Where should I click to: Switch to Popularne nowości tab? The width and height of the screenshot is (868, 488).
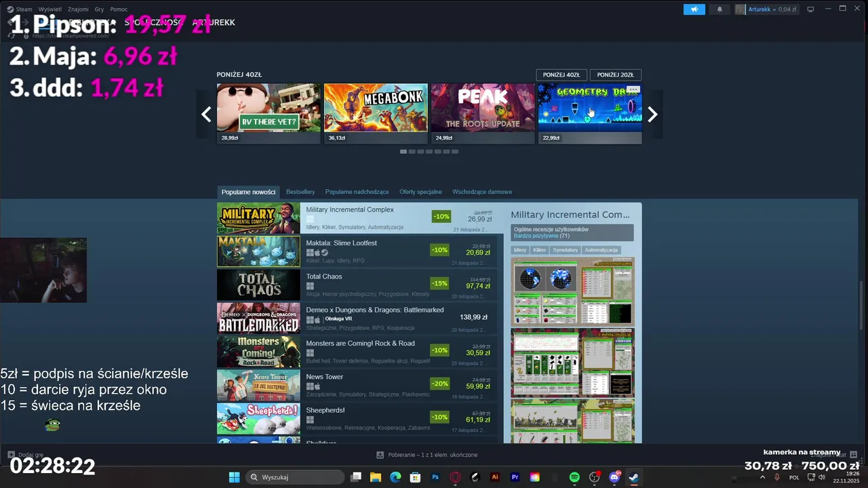(248, 192)
